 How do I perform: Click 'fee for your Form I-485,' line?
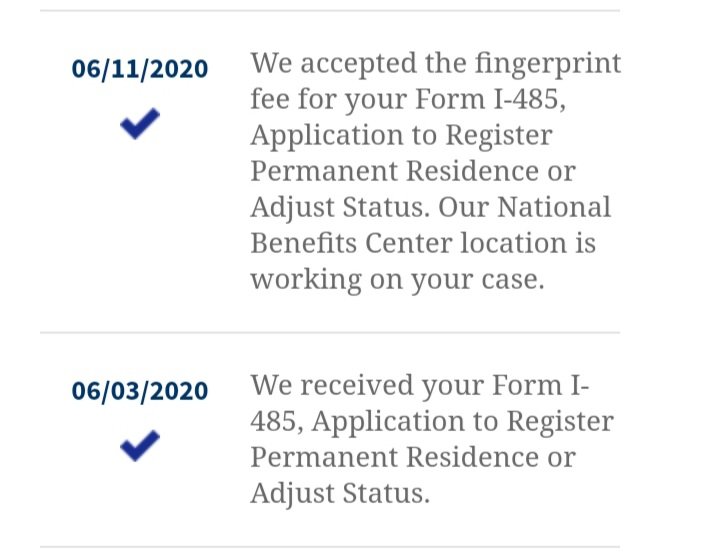click(408, 99)
